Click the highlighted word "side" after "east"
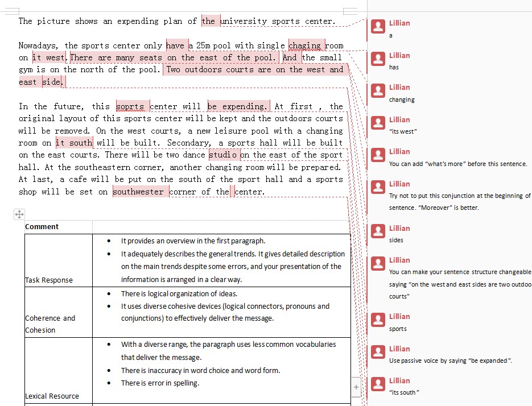Image resolution: width=532 pixels, height=406 pixels. pyautogui.click(x=52, y=82)
